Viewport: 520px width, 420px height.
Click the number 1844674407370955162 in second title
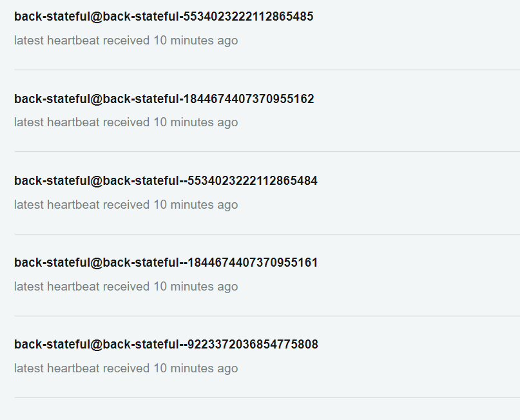click(x=249, y=99)
